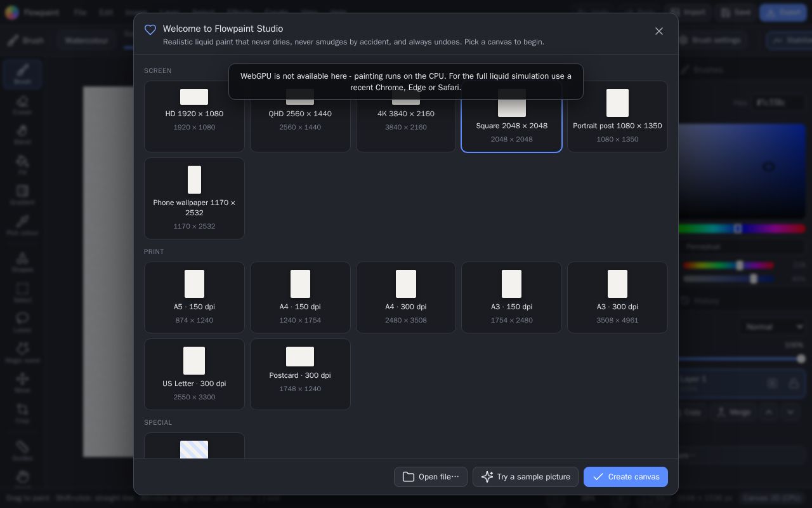Open the File menu

[x=80, y=12]
